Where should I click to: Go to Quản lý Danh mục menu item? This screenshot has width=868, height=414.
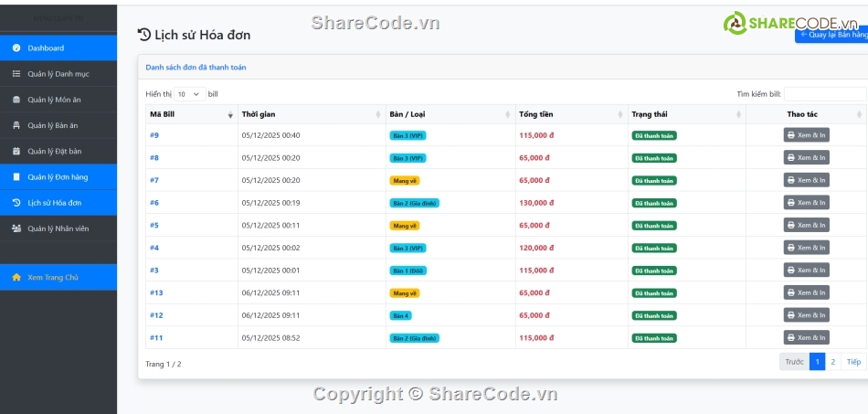58,74
